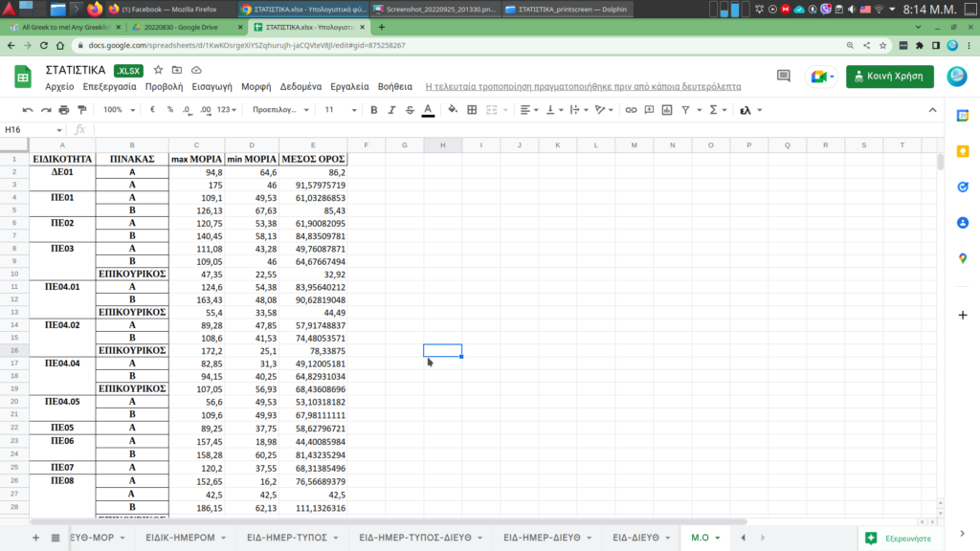Go to the Sheets home icon
Image resolution: width=980 pixels, height=551 pixels.
(x=23, y=77)
